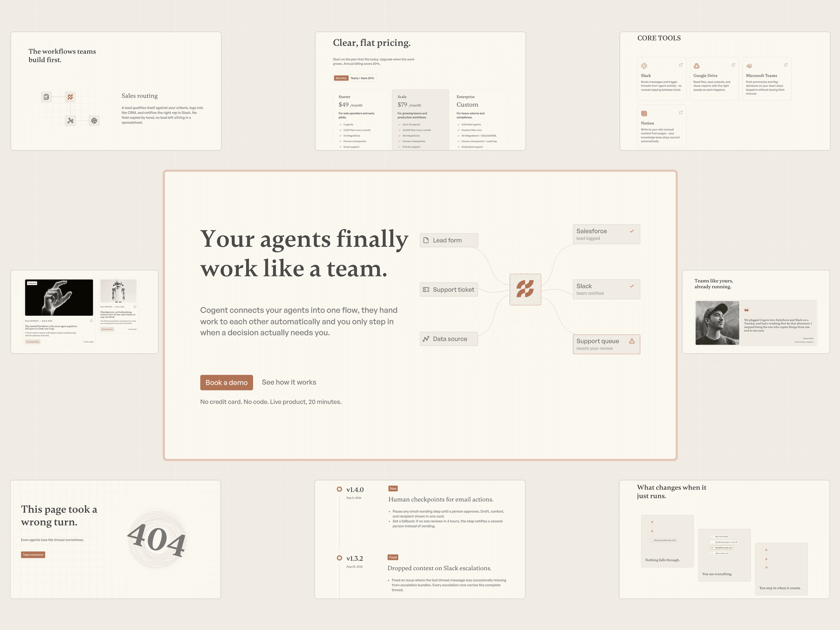The image size is (840, 630).
Task: Select the Monthly billing toggle
Action: tap(341, 78)
